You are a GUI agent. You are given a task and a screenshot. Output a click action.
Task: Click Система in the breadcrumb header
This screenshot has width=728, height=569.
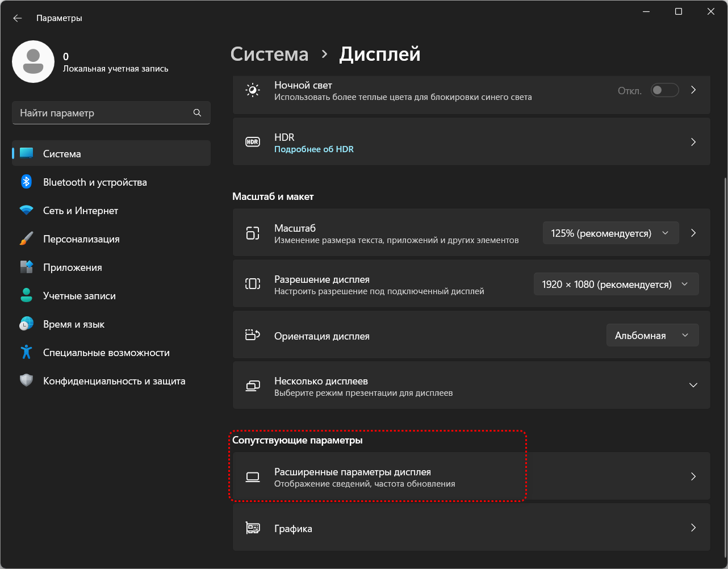tap(269, 55)
